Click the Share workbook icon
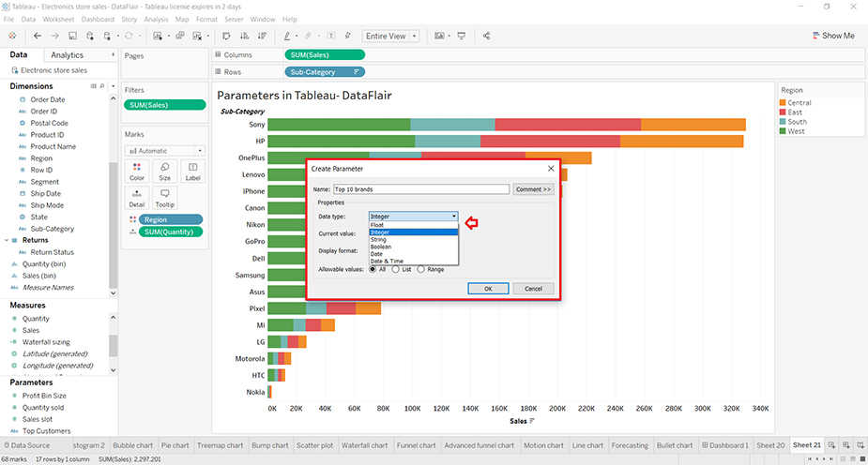 click(x=486, y=36)
